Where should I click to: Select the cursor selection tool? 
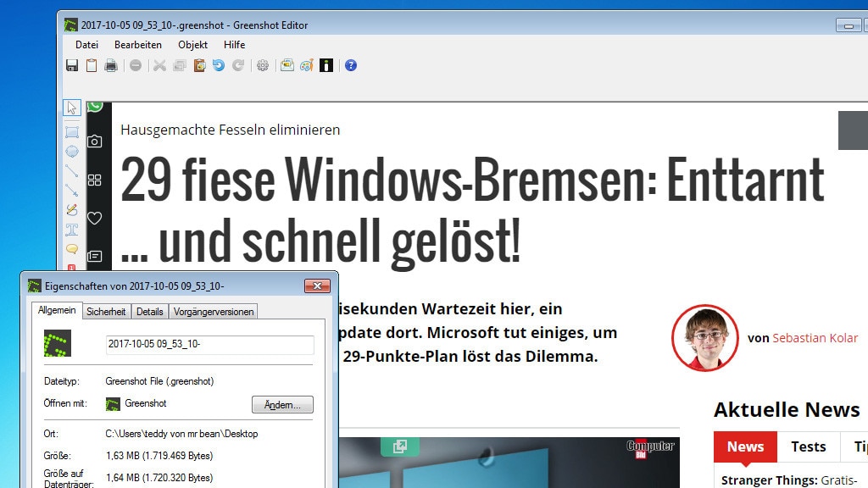[72, 108]
